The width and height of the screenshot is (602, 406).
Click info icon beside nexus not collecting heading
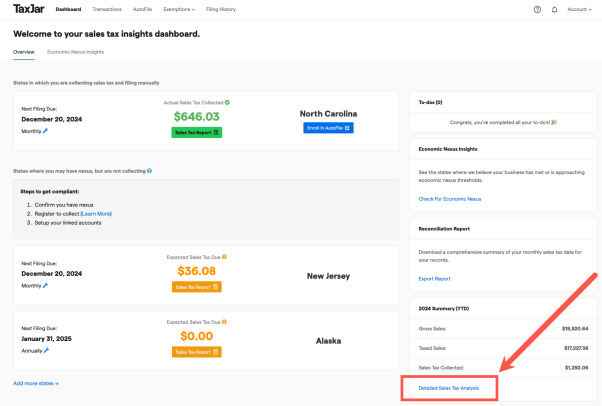coord(149,171)
